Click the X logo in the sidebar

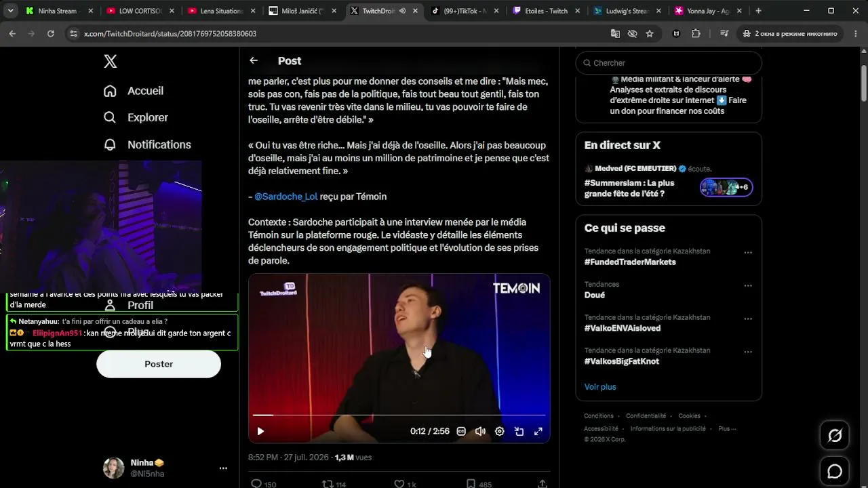[x=111, y=62]
